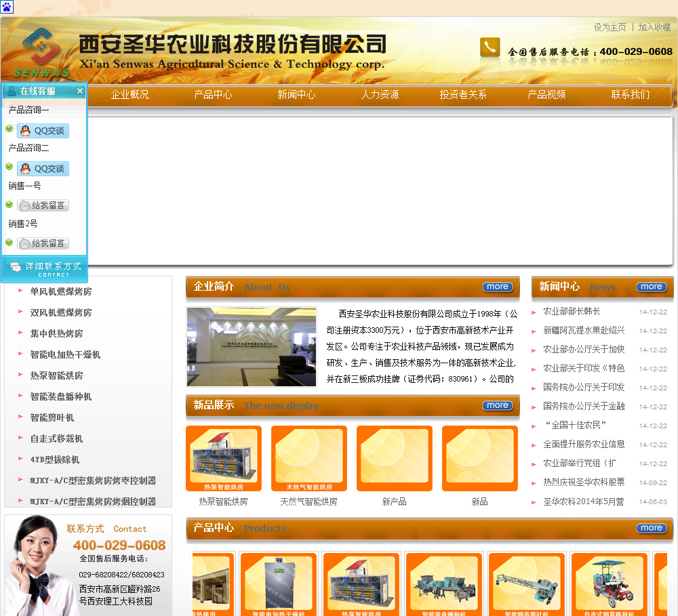
Task: Open 智能装盘播种机 in product list
Action: tap(61, 397)
